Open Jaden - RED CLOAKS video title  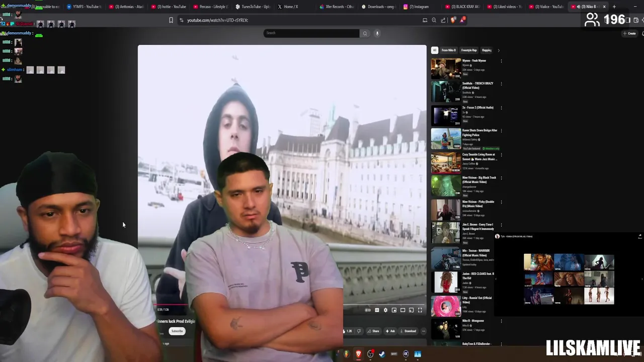pos(478,276)
